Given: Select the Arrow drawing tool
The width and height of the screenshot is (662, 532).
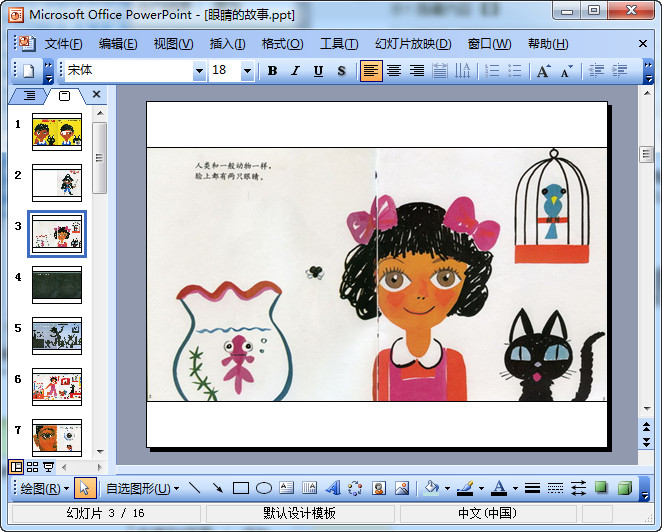Looking at the screenshot, I should click(218, 489).
